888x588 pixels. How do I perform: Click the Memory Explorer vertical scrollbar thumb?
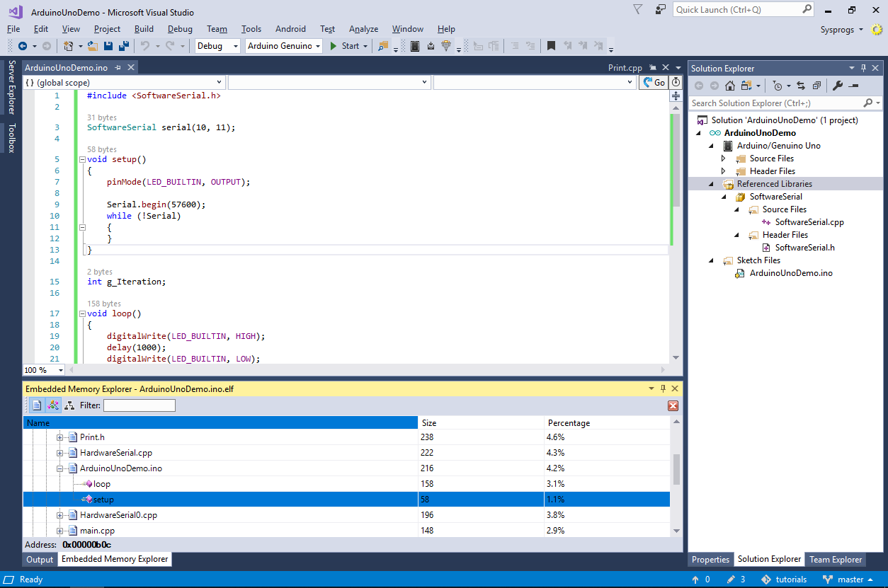(x=676, y=470)
